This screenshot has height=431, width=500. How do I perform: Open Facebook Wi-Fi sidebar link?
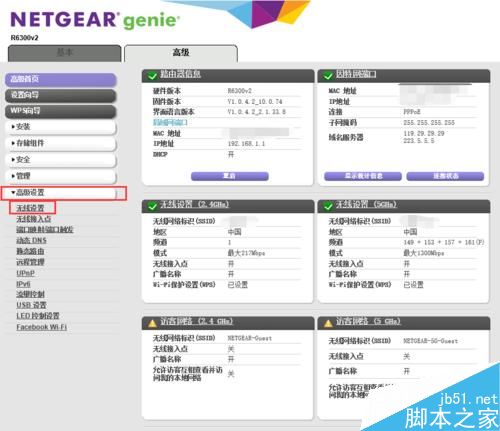coord(42,327)
